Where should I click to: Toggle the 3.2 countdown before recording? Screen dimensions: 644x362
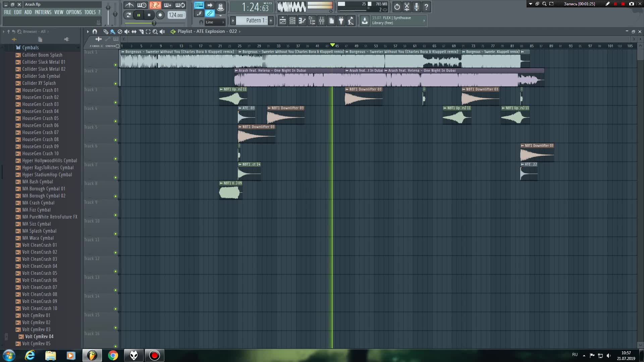[x=155, y=5]
